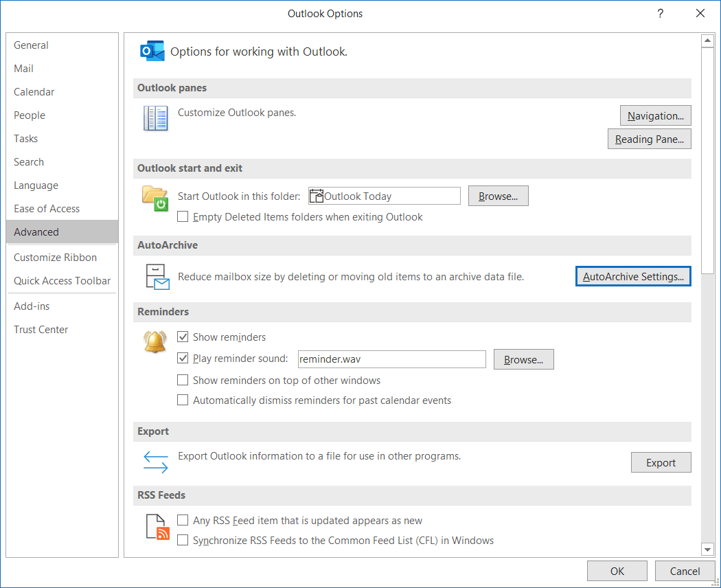Click the "AutoArchive" section heading

(168, 245)
